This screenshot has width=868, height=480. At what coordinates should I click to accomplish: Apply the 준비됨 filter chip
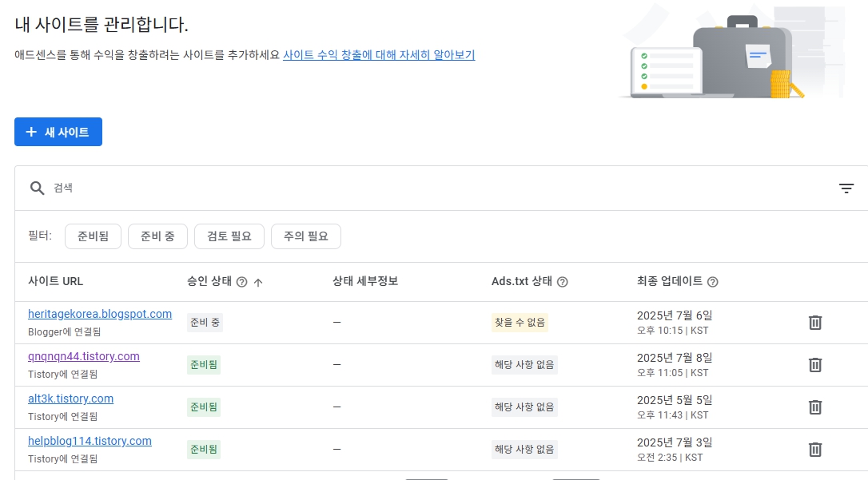(x=93, y=236)
